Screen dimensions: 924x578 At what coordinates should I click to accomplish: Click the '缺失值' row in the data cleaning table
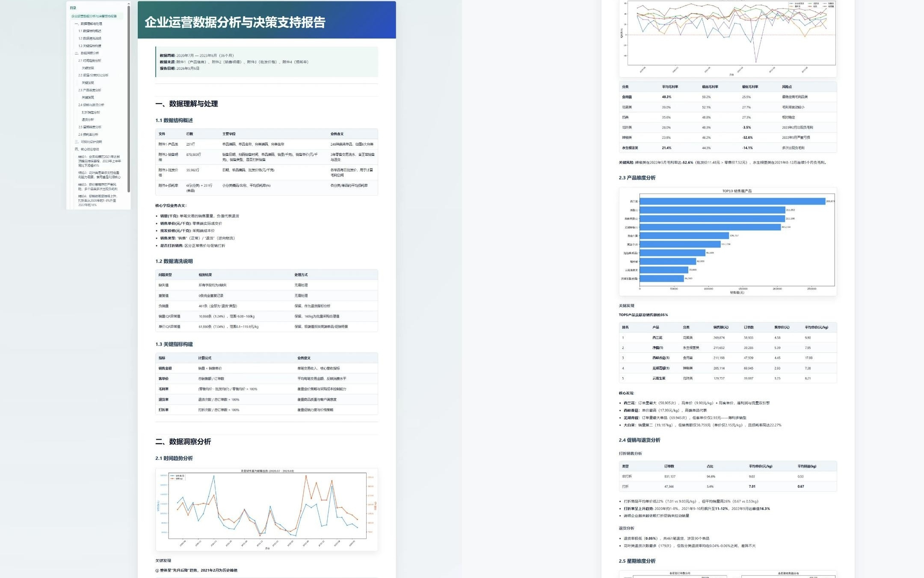(267, 285)
